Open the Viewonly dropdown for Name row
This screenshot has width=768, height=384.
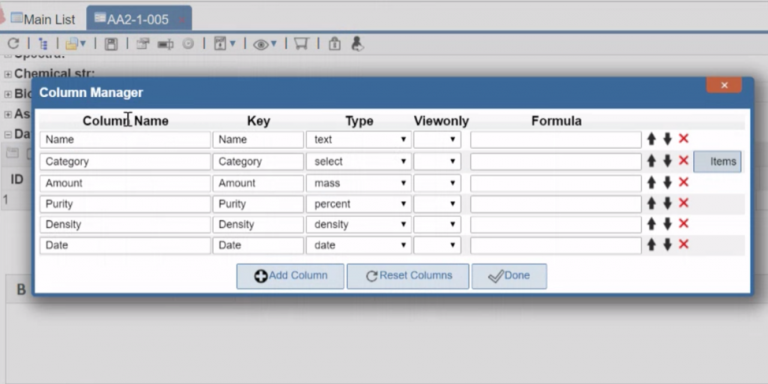(x=437, y=140)
